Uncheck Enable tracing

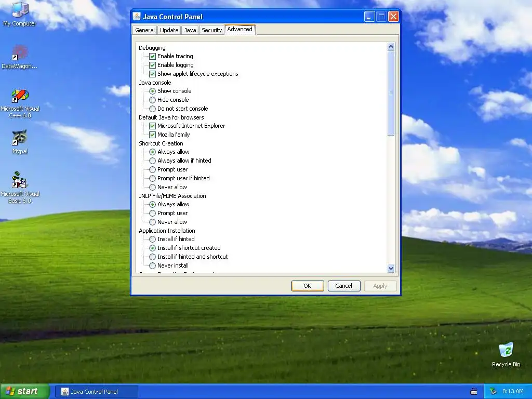click(153, 56)
